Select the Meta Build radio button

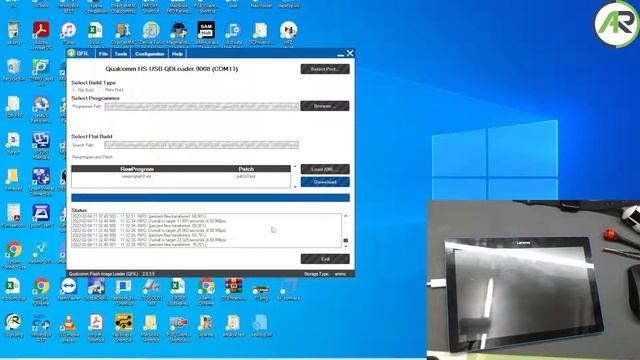pyautogui.click(x=100, y=90)
